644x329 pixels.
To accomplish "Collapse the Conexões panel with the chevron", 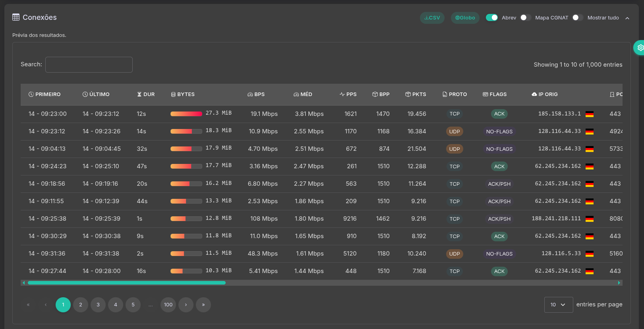I will pyautogui.click(x=627, y=18).
